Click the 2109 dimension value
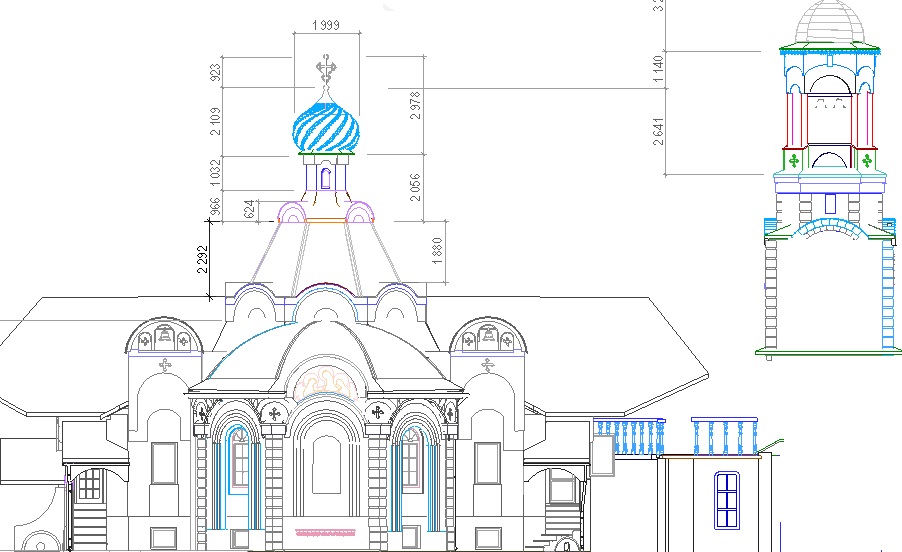The height and width of the screenshot is (552, 902). pos(213,121)
